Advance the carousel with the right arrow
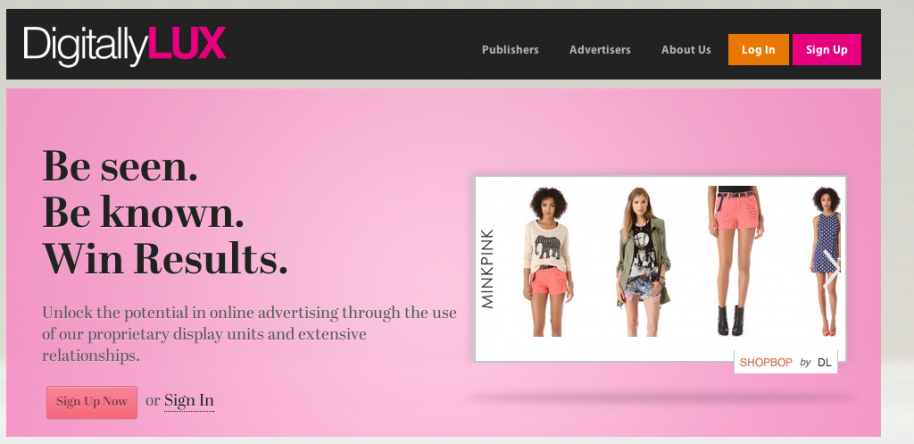914x444 pixels. (x=831, y=271)
